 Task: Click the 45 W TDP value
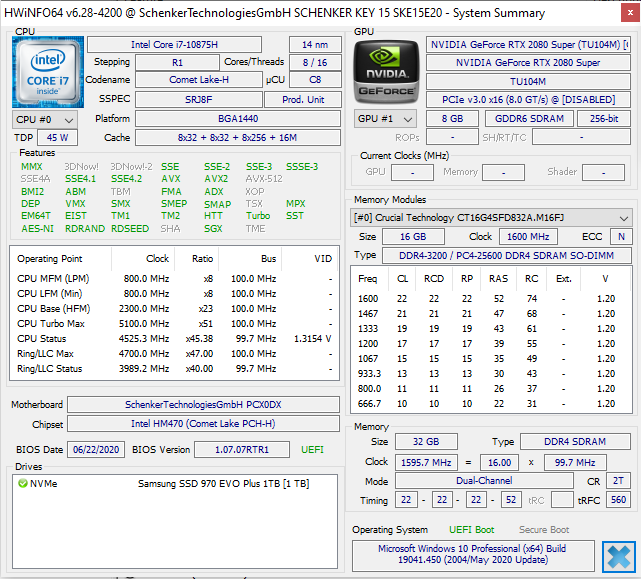57,137
